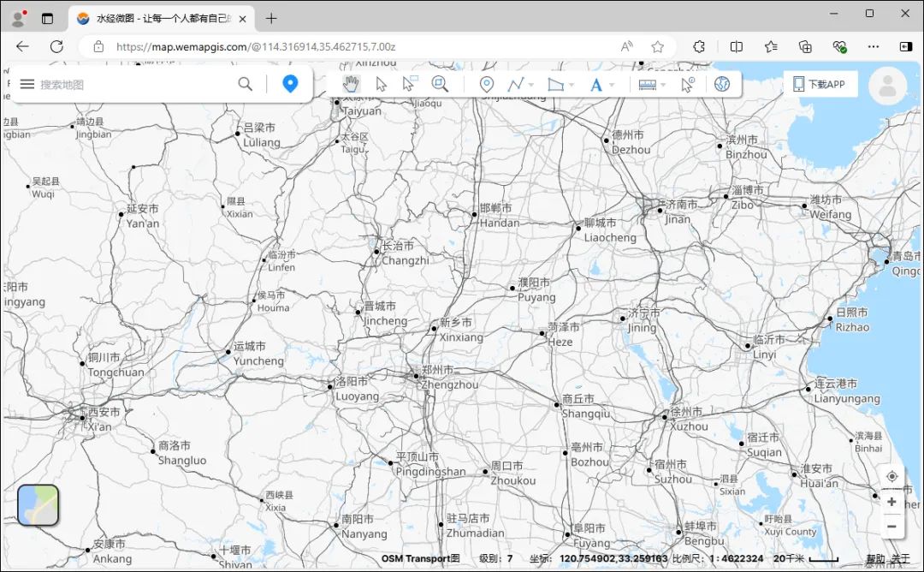924x572 pixels.
Task: Click coordinate readout 120.754902,33.259163
Action: pyautogui.click(x=613, y=558)
